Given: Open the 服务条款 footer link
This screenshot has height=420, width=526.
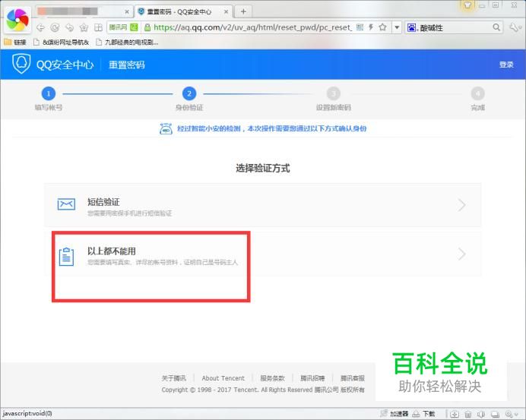Looking at the screenshot, I should (272, 378).
